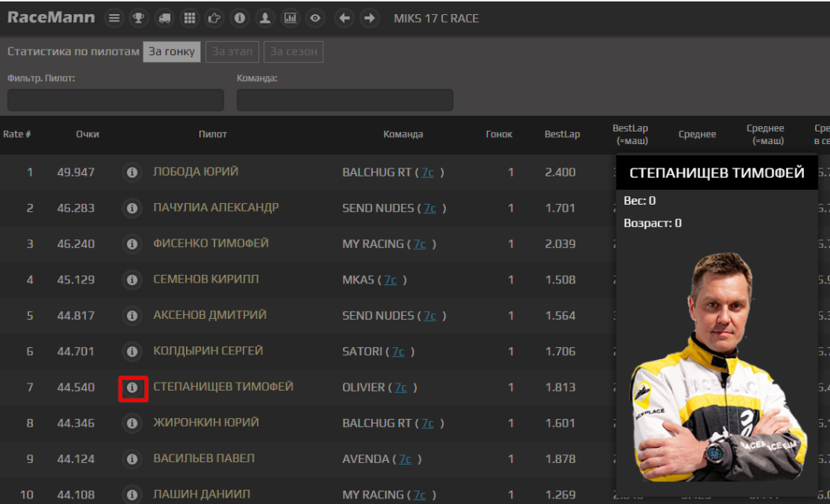The width and height of the screenshot is (830, 504).
Task: Sort by the Команда column header
Action: pyautogui.click(x=404, y=135)
